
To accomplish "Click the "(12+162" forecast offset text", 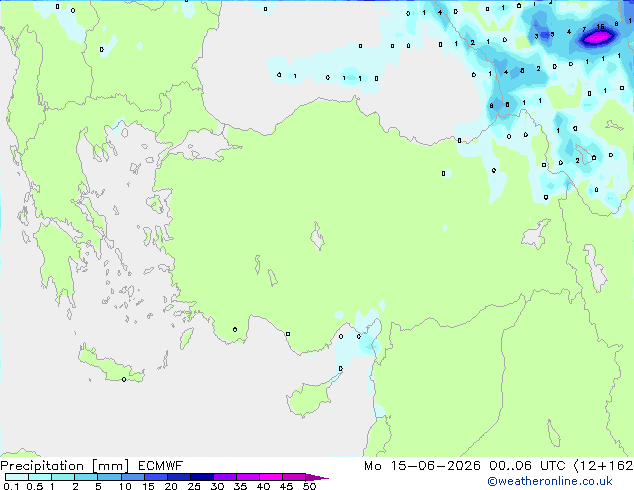I will point(603,466).
